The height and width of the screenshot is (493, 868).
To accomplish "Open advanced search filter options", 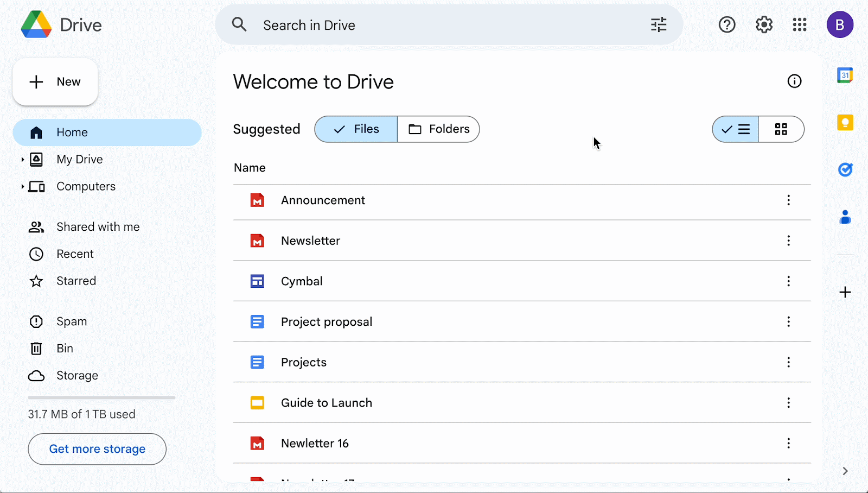I will (659, 24).
